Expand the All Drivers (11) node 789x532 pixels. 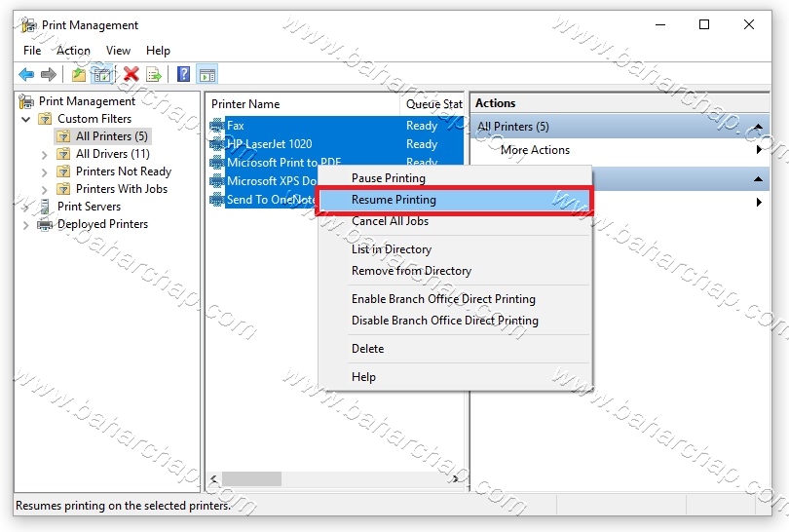click(x=44, y=155)
